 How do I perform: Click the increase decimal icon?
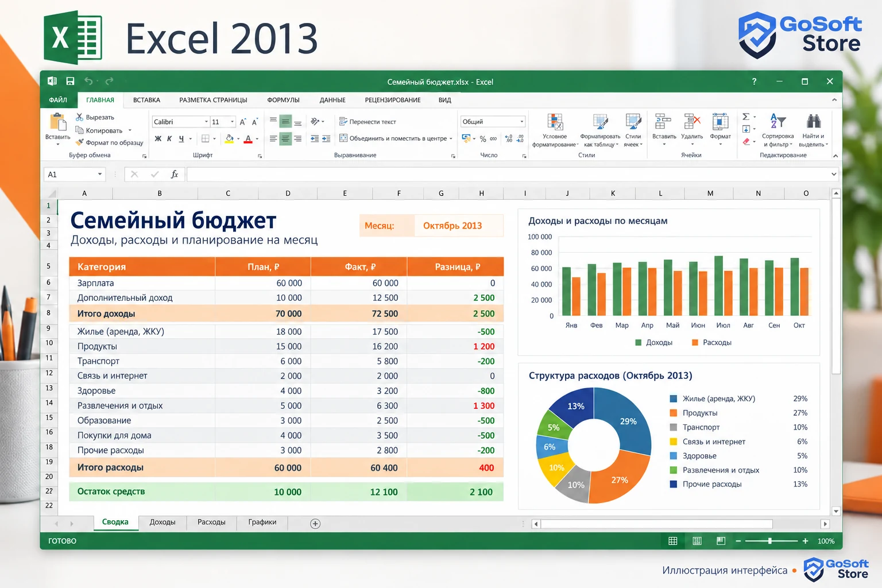509,139
